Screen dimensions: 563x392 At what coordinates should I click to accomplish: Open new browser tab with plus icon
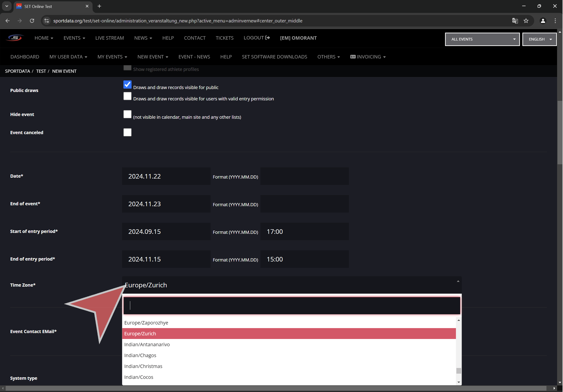tap(99, 6)
